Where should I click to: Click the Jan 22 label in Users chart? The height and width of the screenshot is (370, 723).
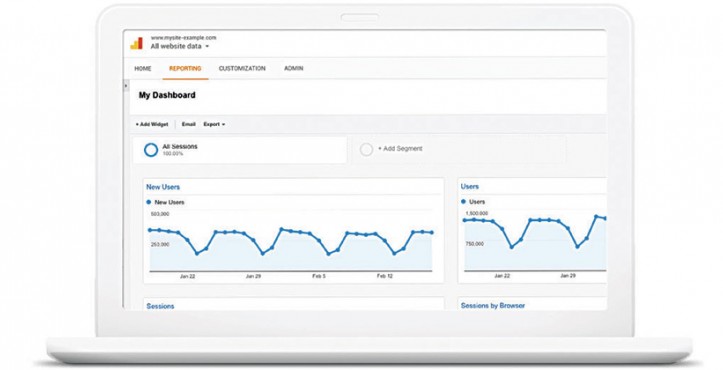click(x=502, y=275)
